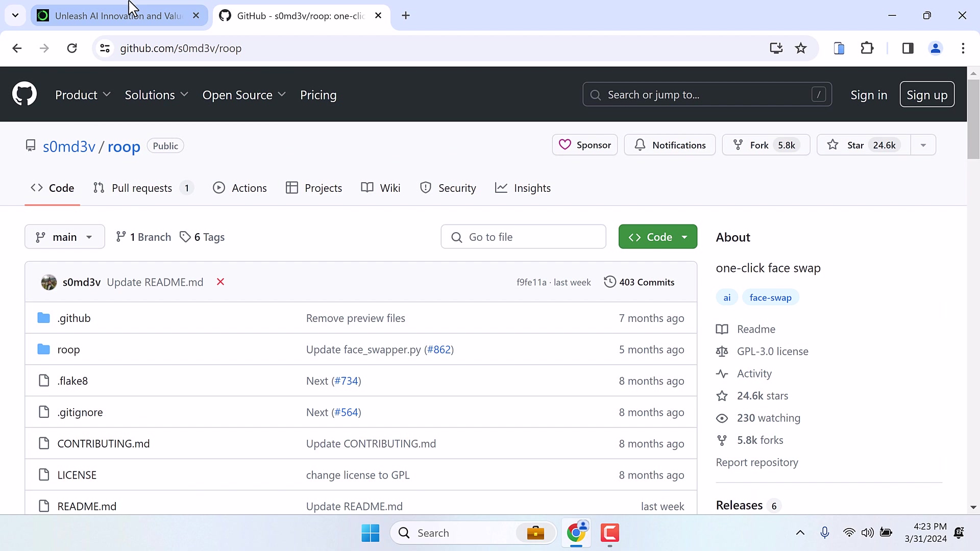Click the Go to file field
Screen dimensions: 980x551
[x=523, y=237]
